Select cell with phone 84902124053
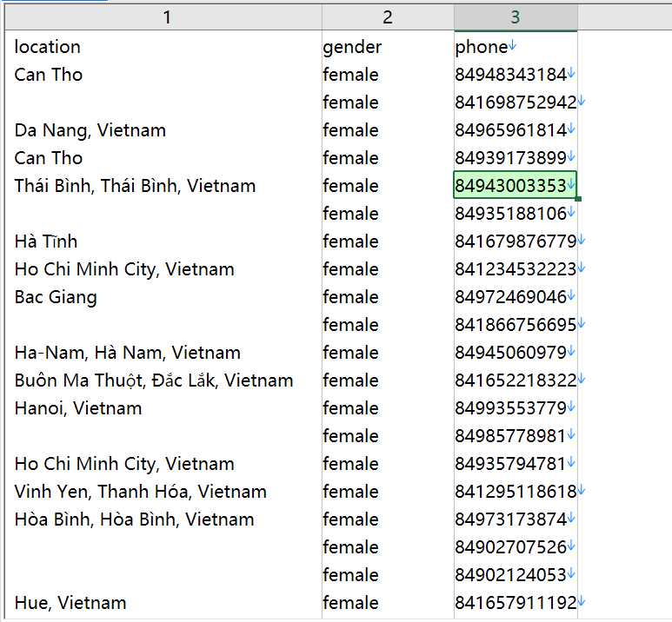The image size is (672, 622). tap(516, 575)
